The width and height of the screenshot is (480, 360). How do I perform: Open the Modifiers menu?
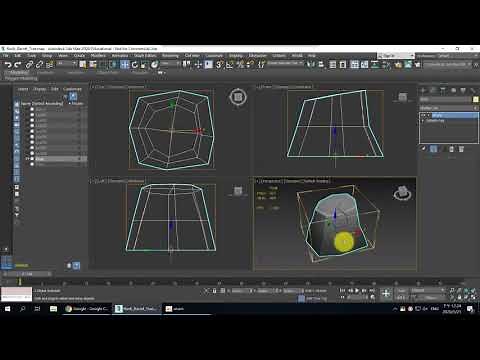[98, 56]
